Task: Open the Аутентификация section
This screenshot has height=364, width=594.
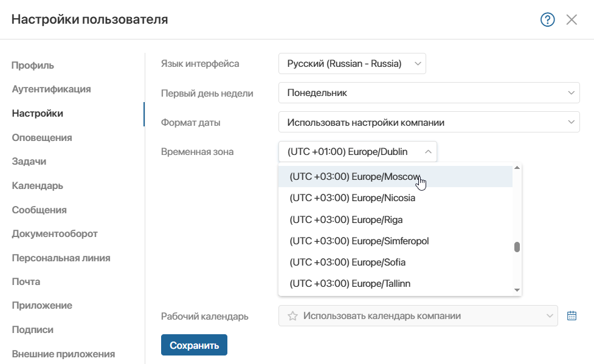Action: (51, 89)
